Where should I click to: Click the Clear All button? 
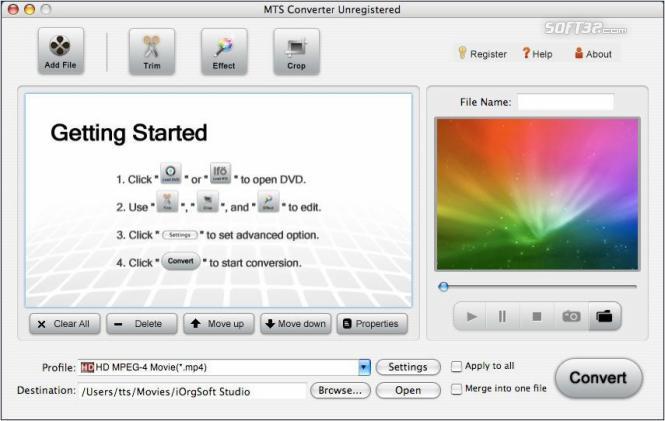tap(64, 324)
